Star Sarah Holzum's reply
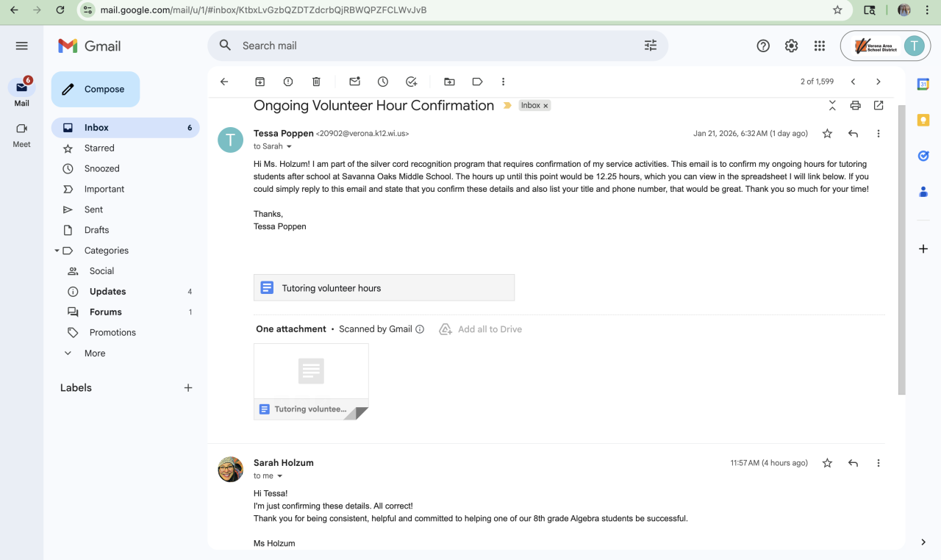This screenshot has width=941, height=560. pos(827,463)
